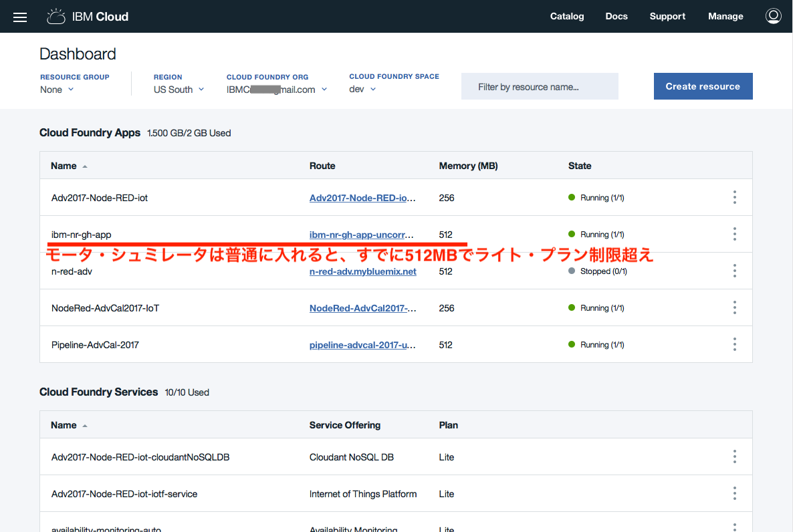Open the ibm-nr-gh-app-uncorr... route link
Image resolution: width=793 pixels, height=532 pixels.
point(361,235)
